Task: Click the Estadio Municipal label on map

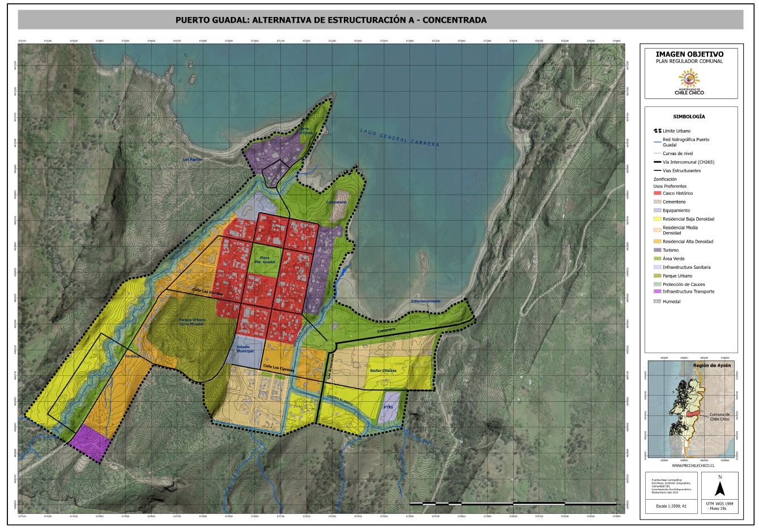Action: coord(245,348)
